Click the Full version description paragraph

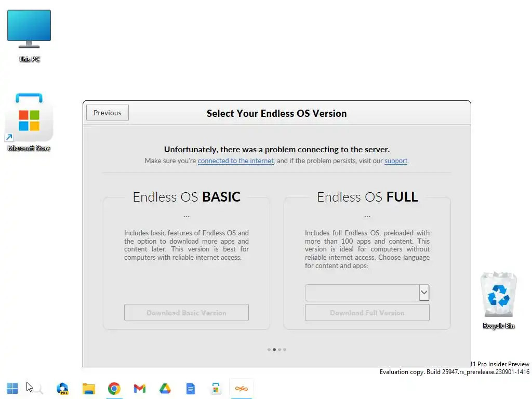coord(367,249)
